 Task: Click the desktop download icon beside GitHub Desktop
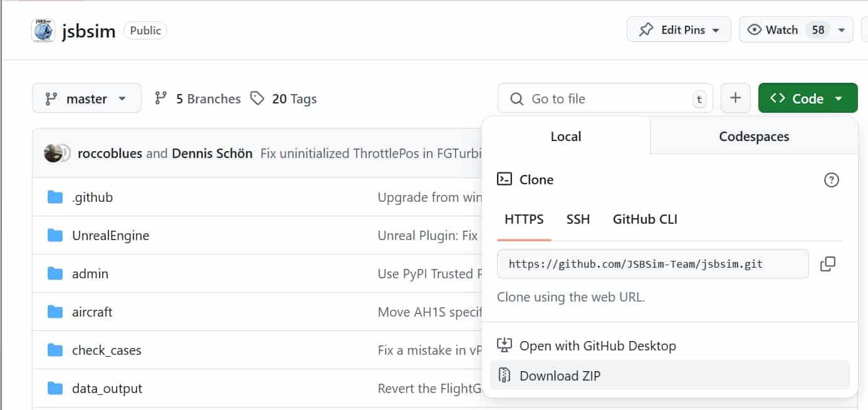click(x=505, y=345)
